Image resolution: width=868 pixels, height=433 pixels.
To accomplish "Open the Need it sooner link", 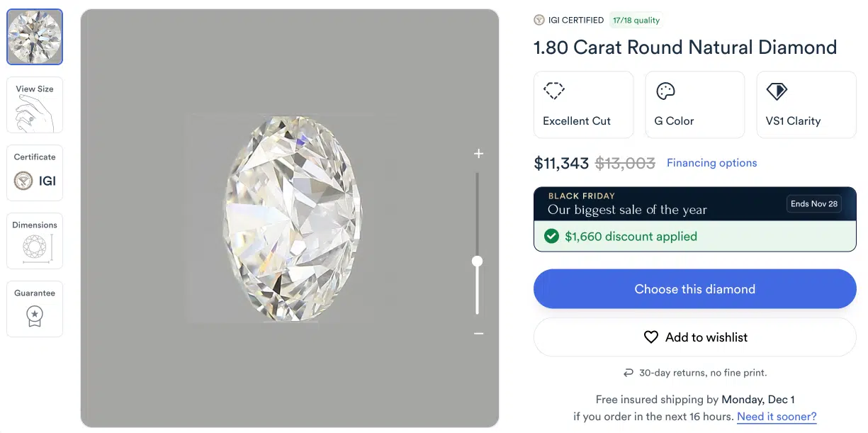I will pyautogui.click(x=777, y=416).
